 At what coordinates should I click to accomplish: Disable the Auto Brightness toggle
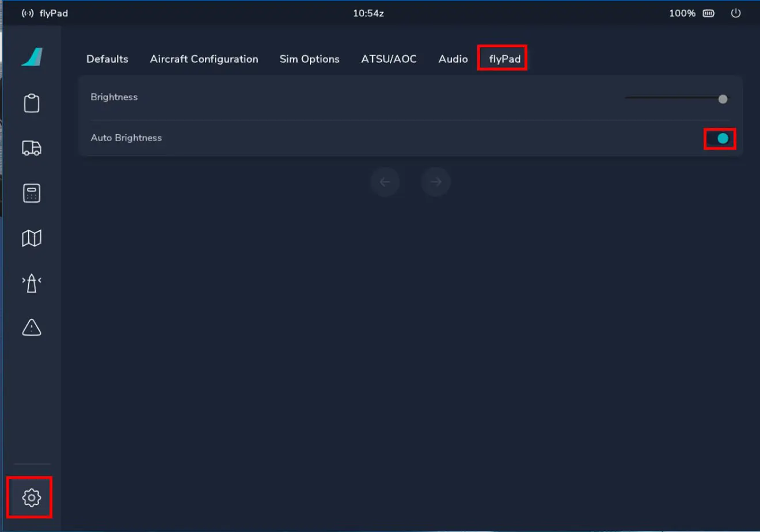[720, 139]
